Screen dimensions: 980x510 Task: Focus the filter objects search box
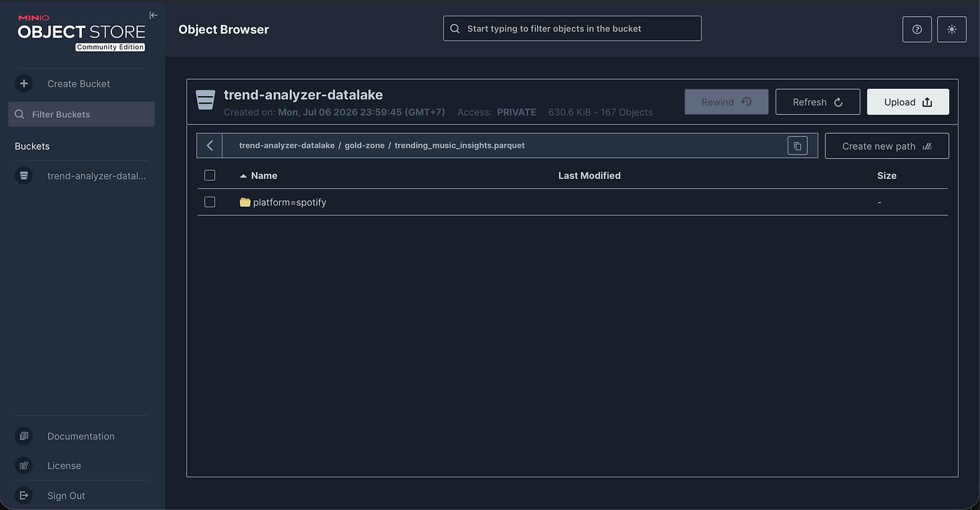coord(572,29)
